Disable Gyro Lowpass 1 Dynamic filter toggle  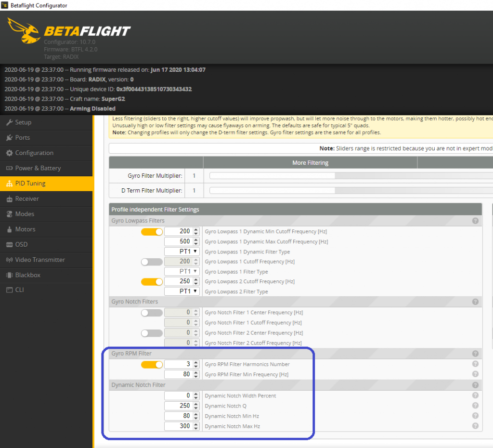click(x=152, y=232)
